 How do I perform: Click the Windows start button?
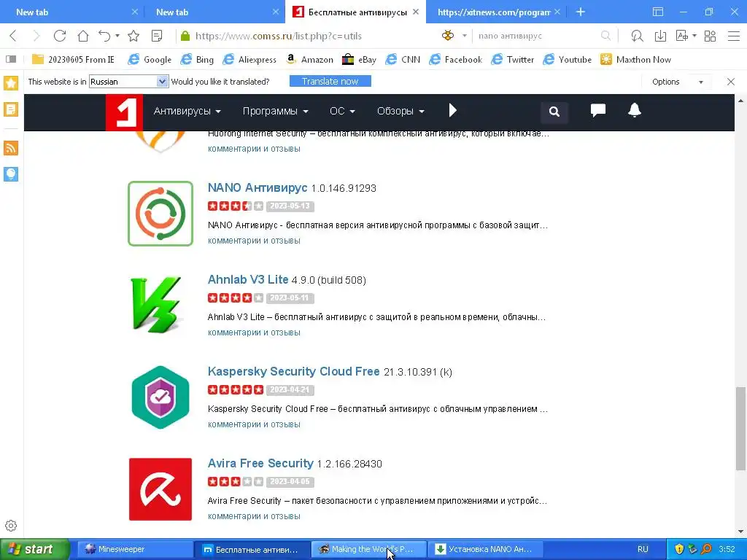(35, 549)
